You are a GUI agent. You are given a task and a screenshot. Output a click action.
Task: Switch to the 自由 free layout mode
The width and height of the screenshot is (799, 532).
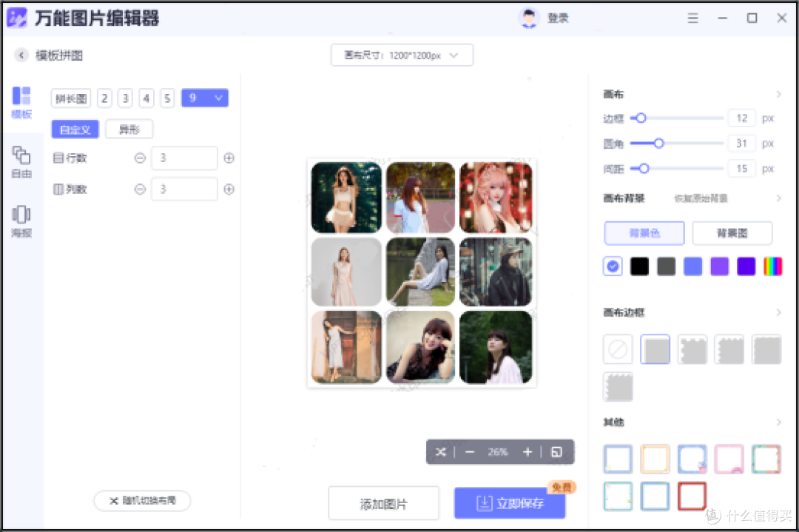(x=21, y=162)
